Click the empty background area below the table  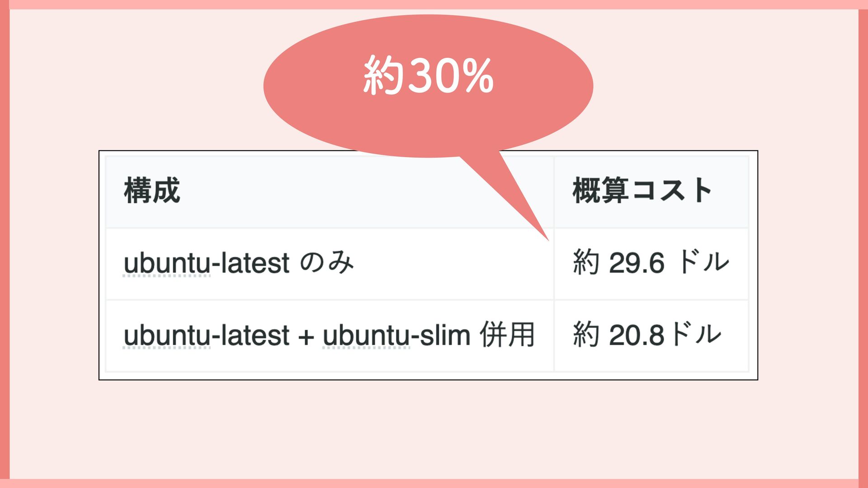click(434, 429)
